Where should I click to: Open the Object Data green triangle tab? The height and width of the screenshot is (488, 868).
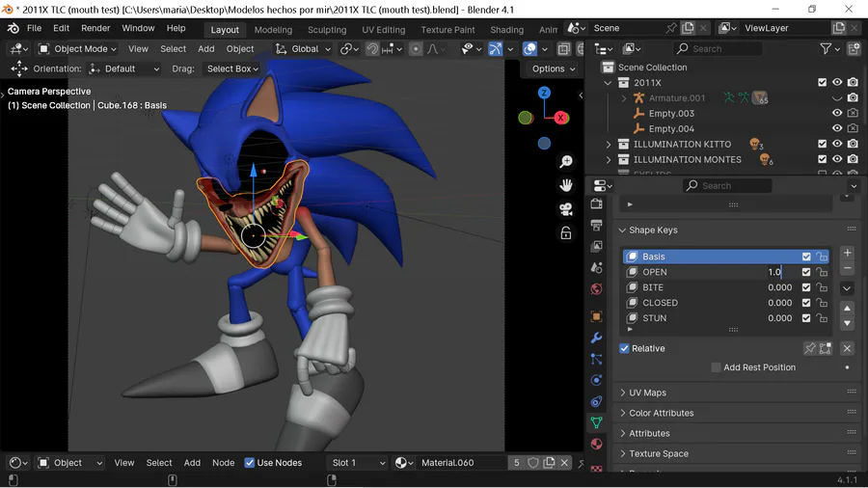(596, 422)
